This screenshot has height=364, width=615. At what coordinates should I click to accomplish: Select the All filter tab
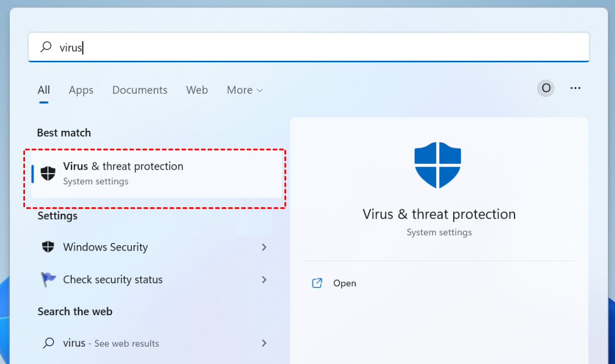[x=44, y=90]
